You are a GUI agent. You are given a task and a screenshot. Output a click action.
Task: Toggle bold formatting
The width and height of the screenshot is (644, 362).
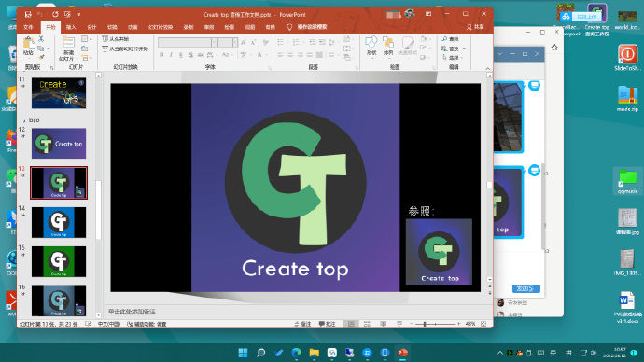[x=161, y=55]
